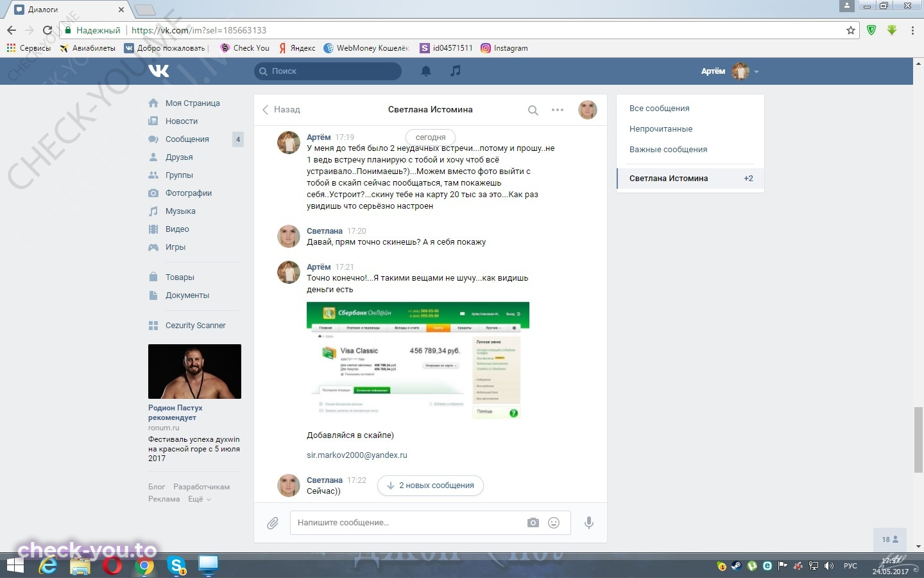The image size is (924, 578).
Task: Open Фотографии in left menu
Action: click(x=189, y=193)
